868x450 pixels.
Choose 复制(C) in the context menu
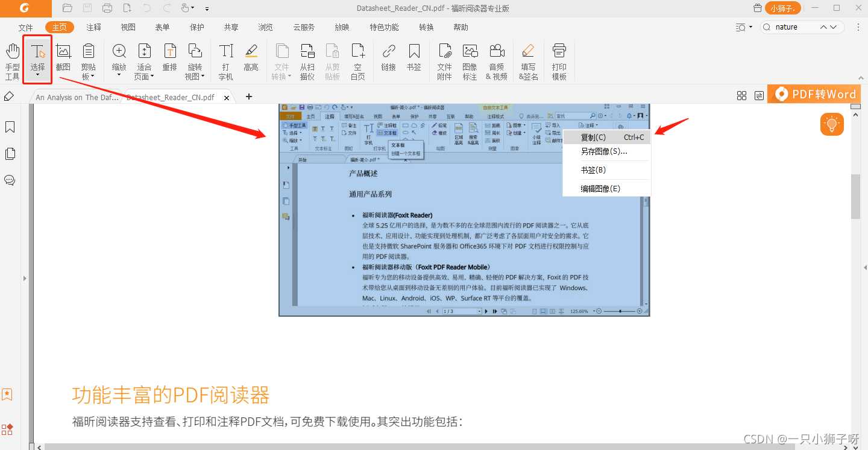[607, 138]
